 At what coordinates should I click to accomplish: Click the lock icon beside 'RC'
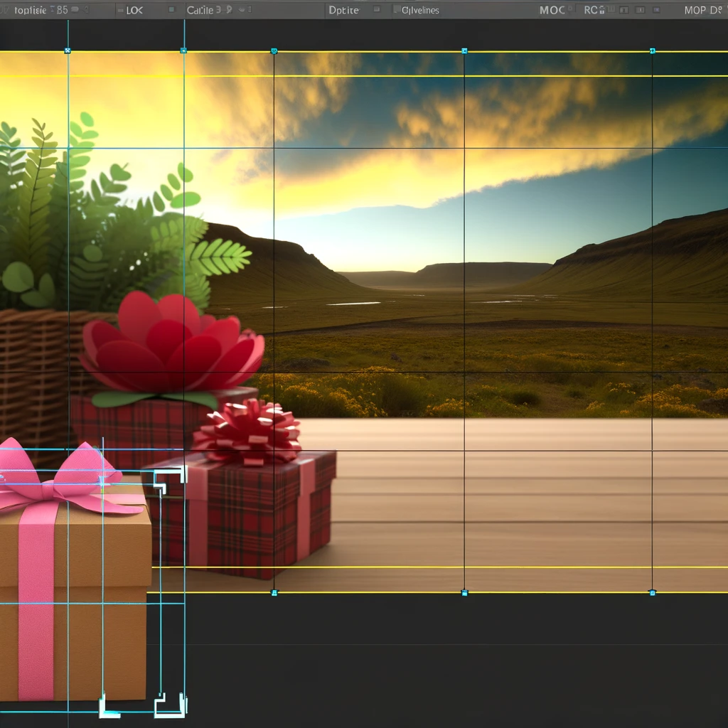click(x=602, y=10)
